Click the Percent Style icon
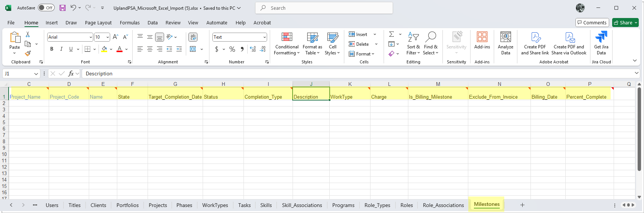The image size is (644, 213). click(232, 49)
